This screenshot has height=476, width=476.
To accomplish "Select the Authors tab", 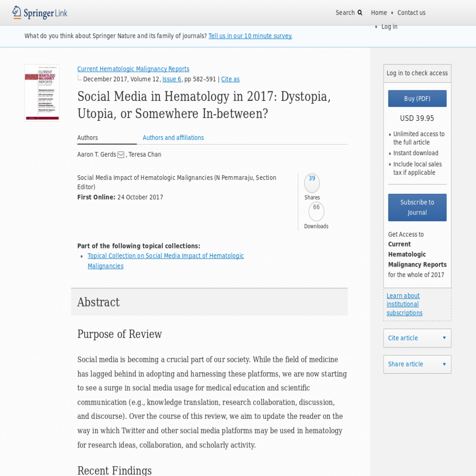I will [x=107, y=138].
